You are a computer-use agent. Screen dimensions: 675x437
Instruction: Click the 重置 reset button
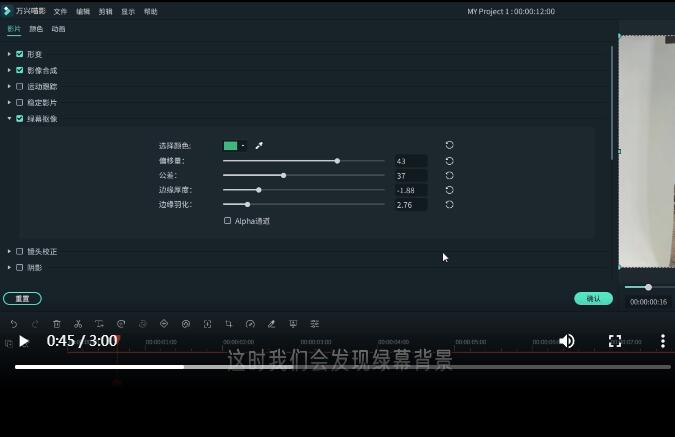point(22,298)
